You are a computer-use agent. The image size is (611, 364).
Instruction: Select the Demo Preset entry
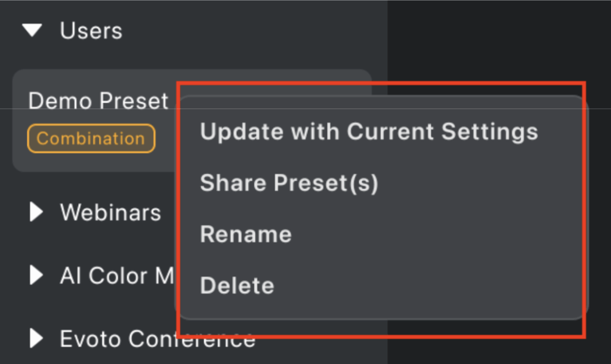(x=98, y=101)
